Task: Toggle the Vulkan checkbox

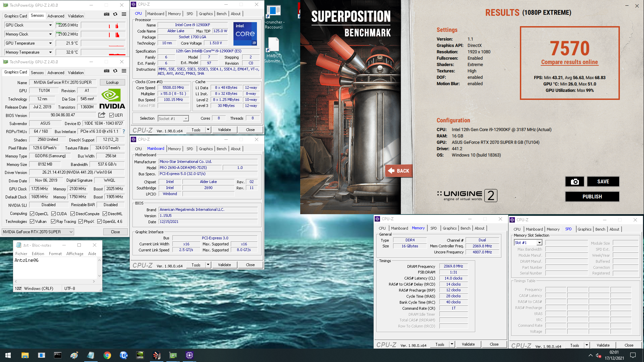Action: [x=32, y=222]
